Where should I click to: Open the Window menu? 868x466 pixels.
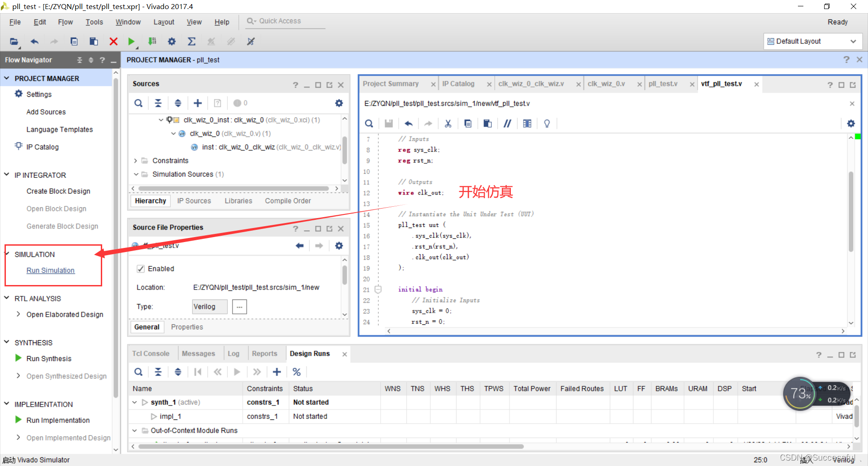pos(128,22)
